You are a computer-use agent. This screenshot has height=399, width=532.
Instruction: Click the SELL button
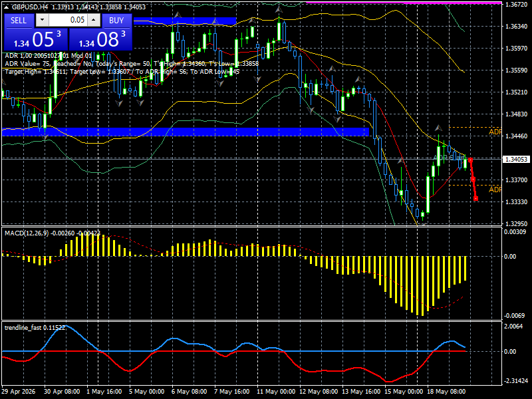pos(19,21)
